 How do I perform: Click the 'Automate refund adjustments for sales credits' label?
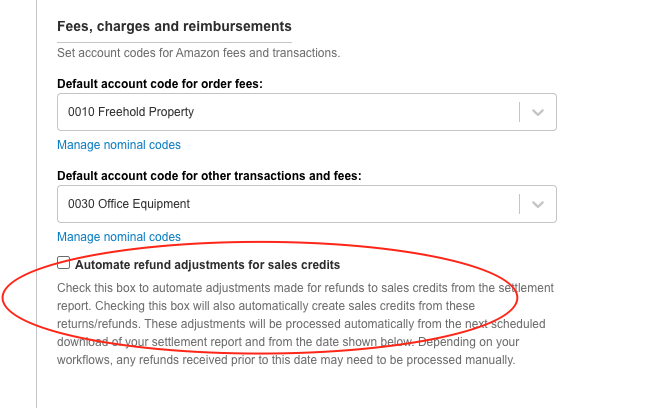click(x=208, y=265)
